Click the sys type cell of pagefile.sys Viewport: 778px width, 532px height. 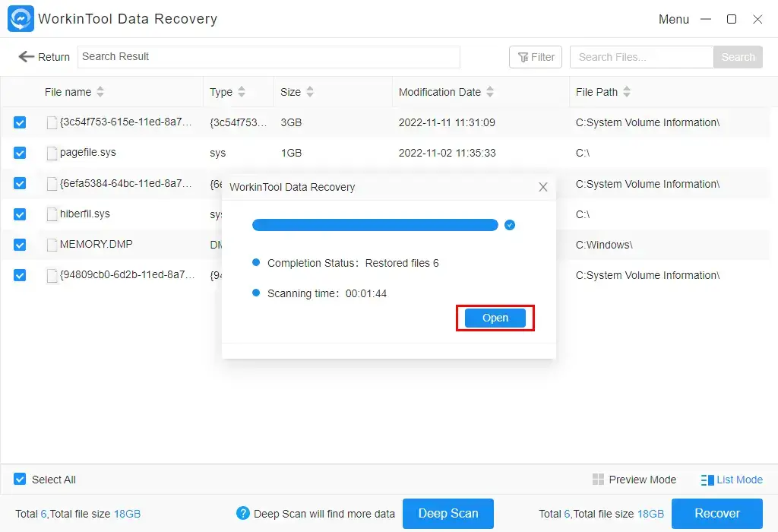tap(218, 153)
